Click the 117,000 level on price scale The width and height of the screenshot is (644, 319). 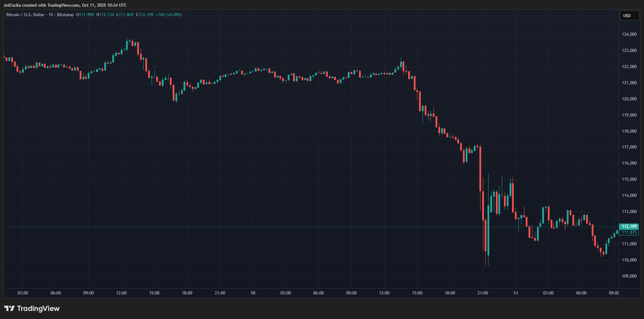pos(629,147)
